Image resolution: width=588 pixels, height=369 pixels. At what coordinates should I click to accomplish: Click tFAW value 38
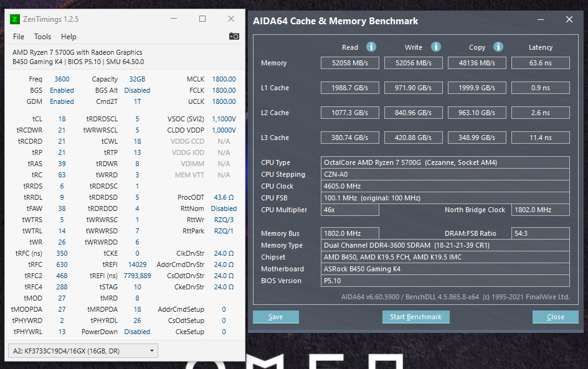click(x=62, y=208)
